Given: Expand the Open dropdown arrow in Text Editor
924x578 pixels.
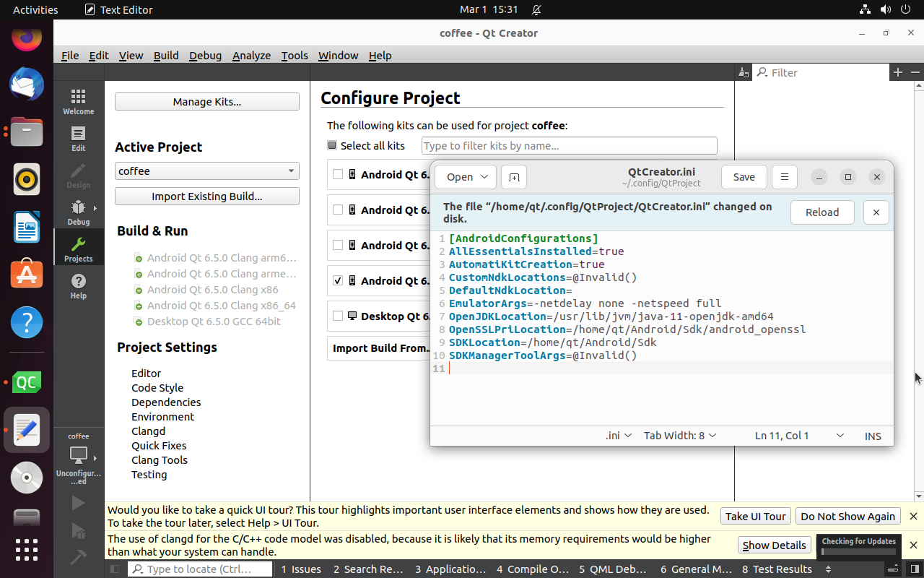Looking at the screenshot, I should pyautogui.click(x=484, y=177).
